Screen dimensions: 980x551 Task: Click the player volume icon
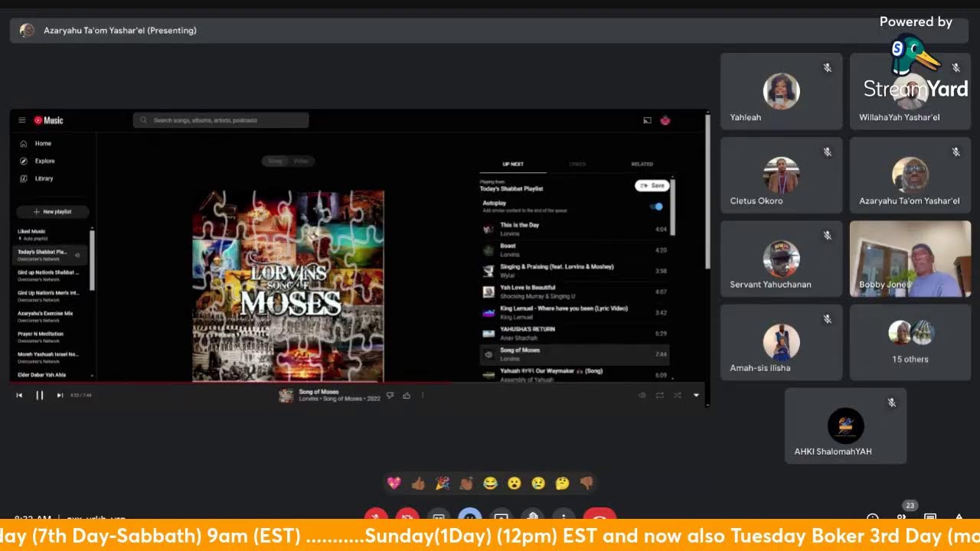642,395
